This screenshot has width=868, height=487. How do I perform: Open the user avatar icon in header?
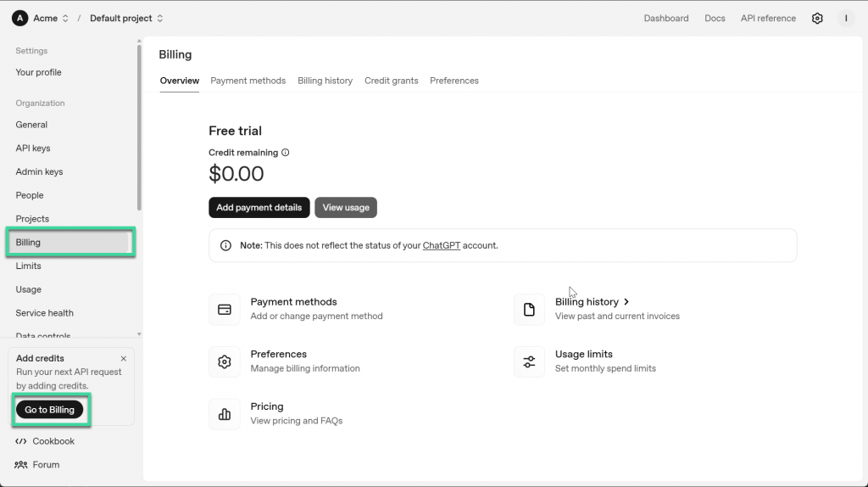pos(846,19)
